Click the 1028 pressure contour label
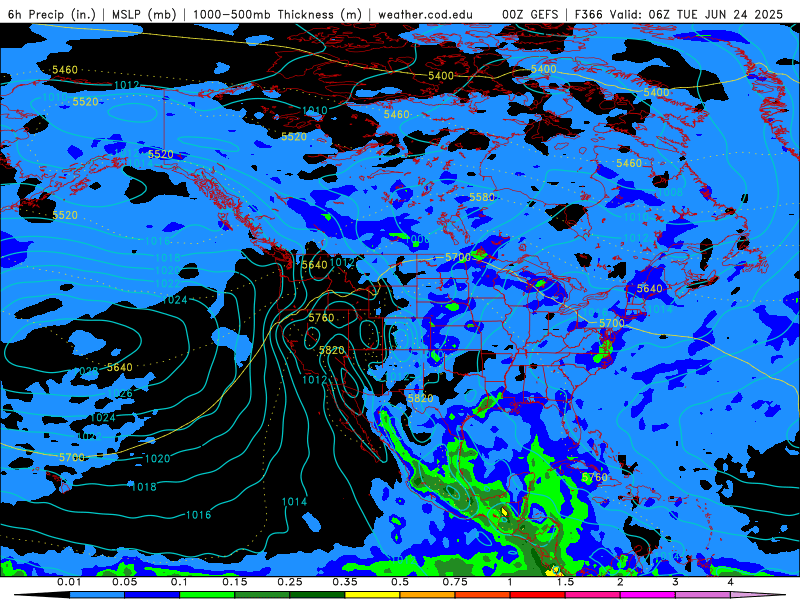The width and height of the screenshot is (800, 600). coord(85,371)
